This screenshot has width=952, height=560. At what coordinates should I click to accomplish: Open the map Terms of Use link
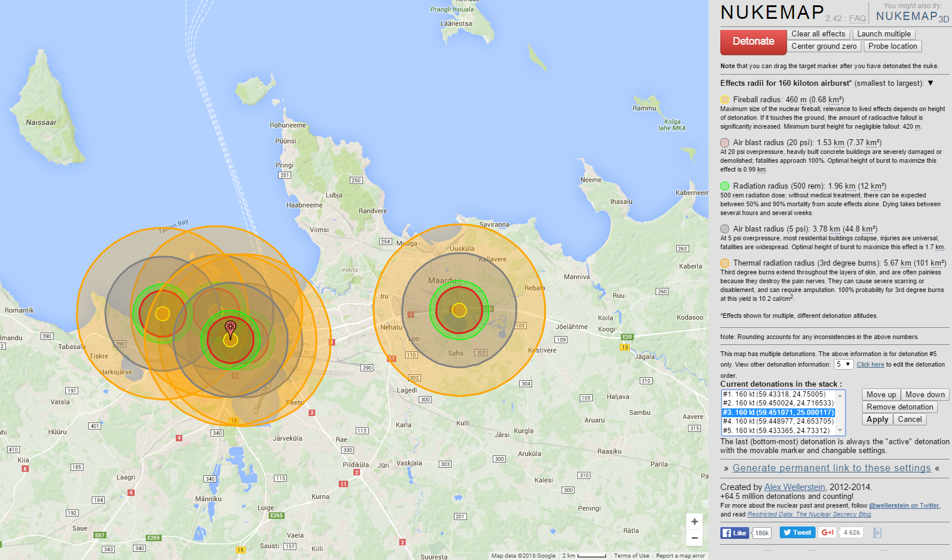point(632,556)
